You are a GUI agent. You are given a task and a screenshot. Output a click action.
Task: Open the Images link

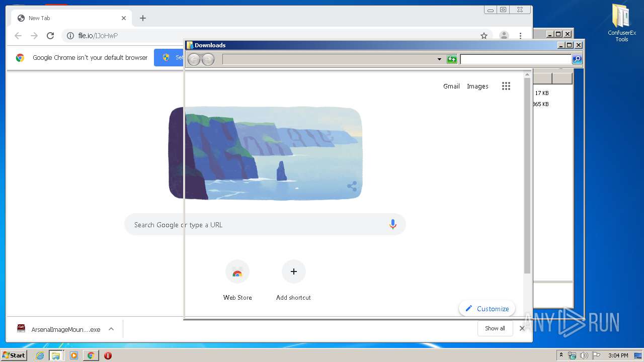pyautogui.click(x=477, y=86)
